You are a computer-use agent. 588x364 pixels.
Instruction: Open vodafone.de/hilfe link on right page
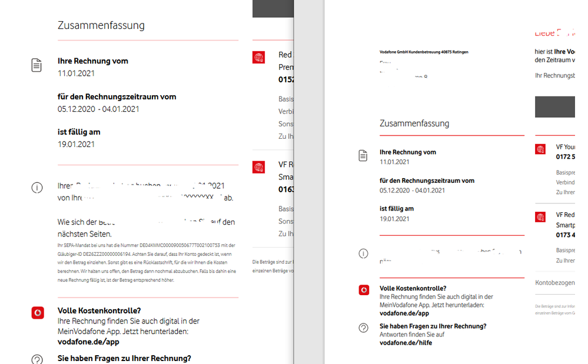(406, 343)
